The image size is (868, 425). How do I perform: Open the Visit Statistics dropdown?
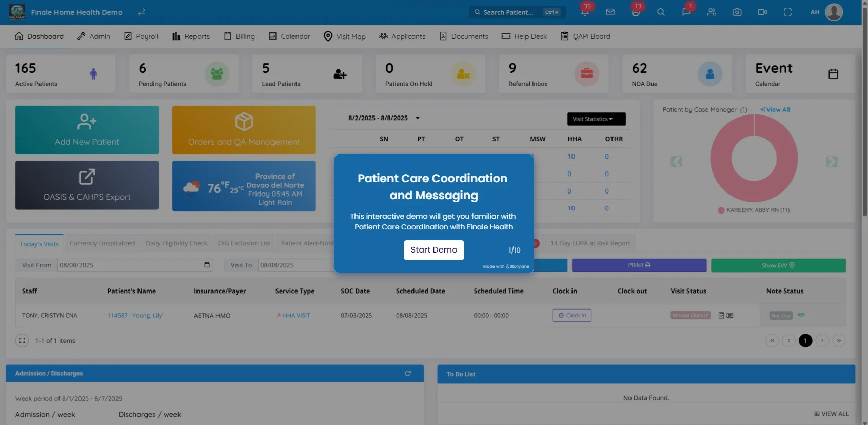(x=596, y=119)
